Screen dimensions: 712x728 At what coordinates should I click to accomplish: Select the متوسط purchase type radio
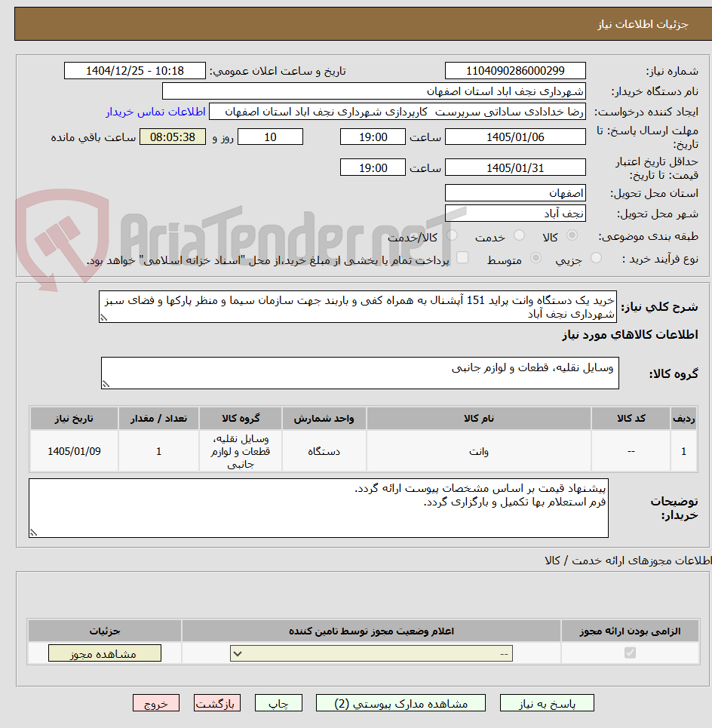point(536,258)
